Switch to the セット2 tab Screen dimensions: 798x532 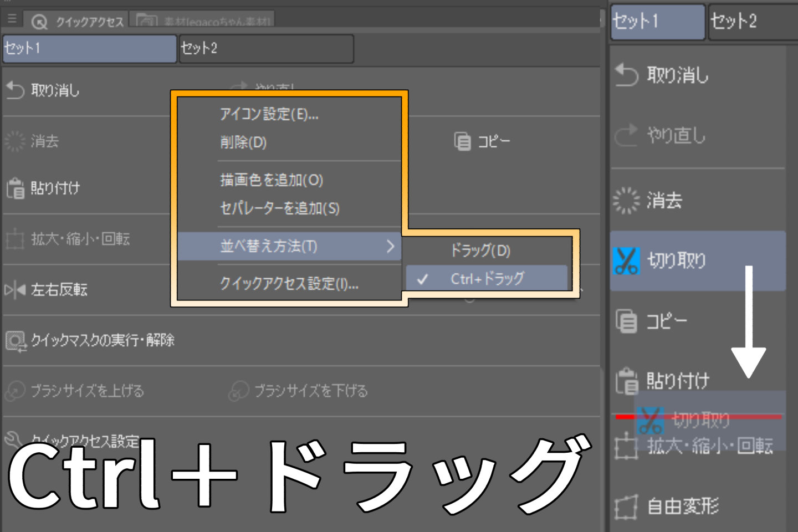click(x=266, y=49)
